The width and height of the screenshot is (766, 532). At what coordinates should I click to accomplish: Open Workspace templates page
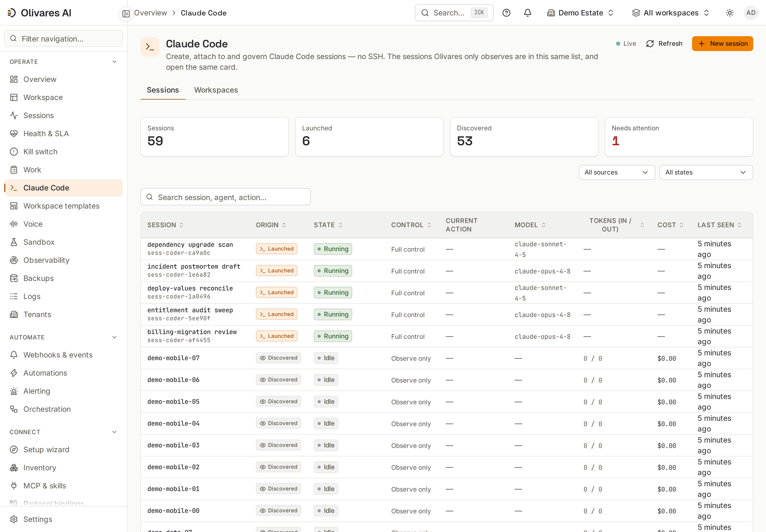click(63, 206)
